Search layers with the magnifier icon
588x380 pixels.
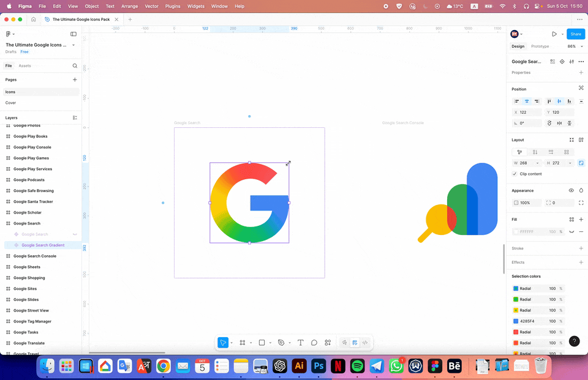75,65
